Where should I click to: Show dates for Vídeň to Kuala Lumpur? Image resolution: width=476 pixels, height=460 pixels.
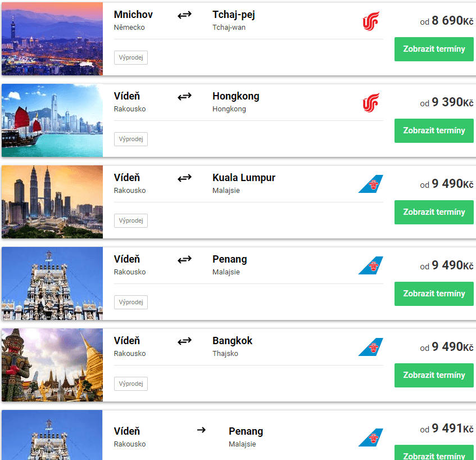[434, 212]
